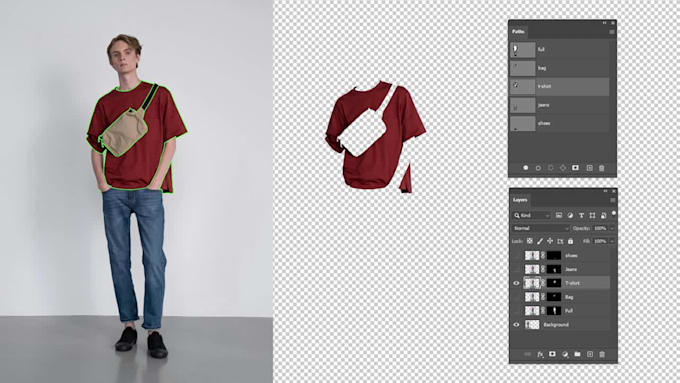Select the Bag layer name
This screenshot has width=680, height=383.
569,297
